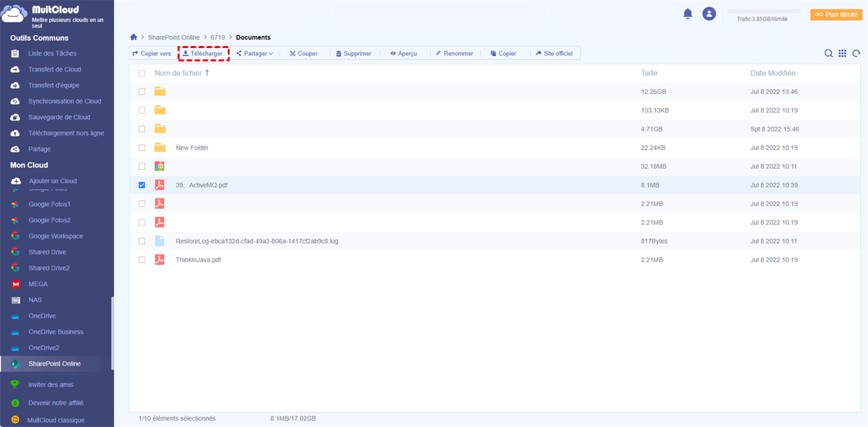868x427 pixels.
Task: Click Aperçu toolbar button
Action: (404, 53)
